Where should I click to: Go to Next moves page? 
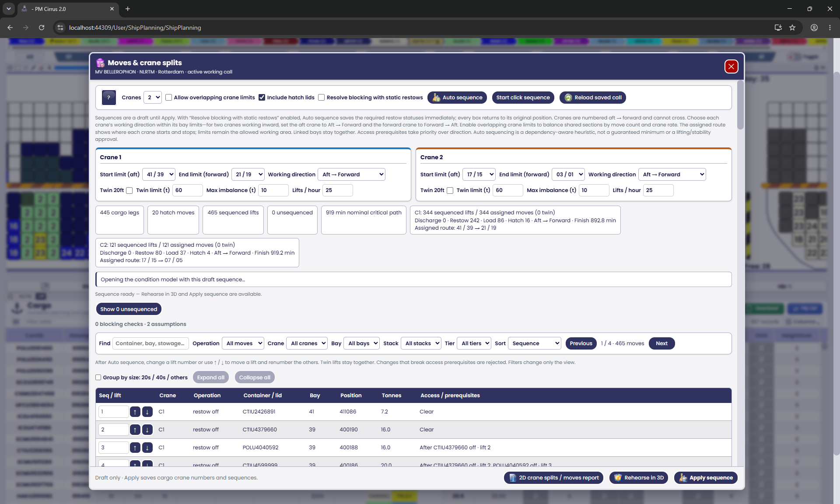tap(661, 343)
